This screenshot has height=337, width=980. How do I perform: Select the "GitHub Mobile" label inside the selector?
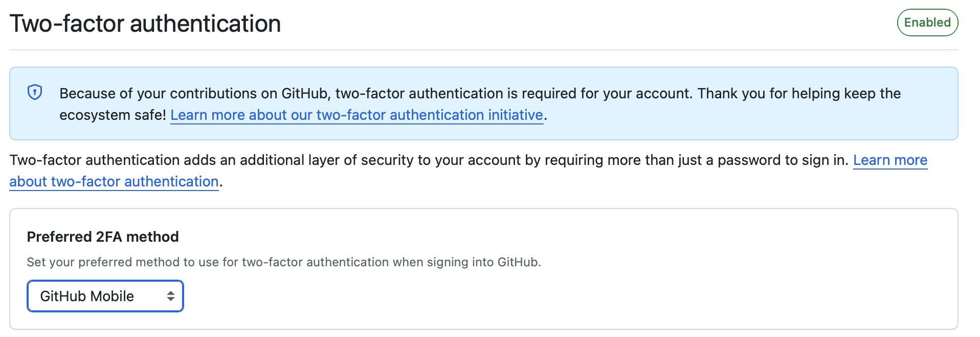pos(87,296)
